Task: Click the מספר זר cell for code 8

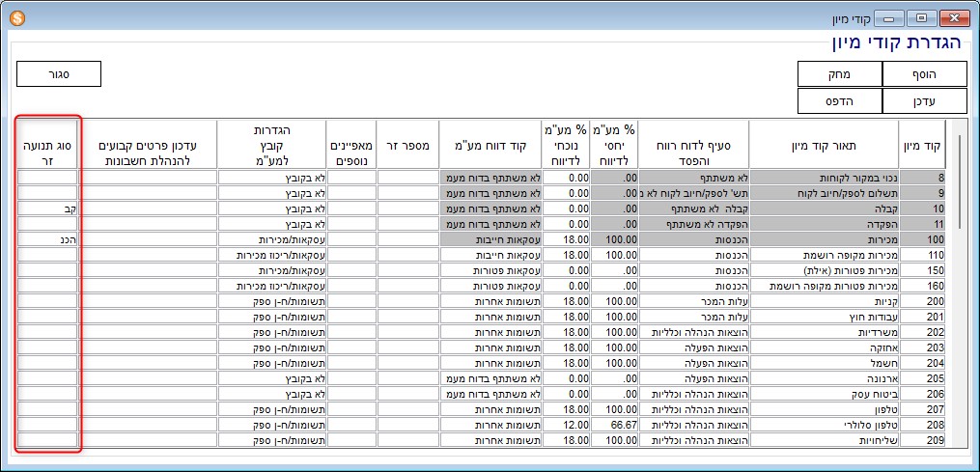Action: (407, 178)
